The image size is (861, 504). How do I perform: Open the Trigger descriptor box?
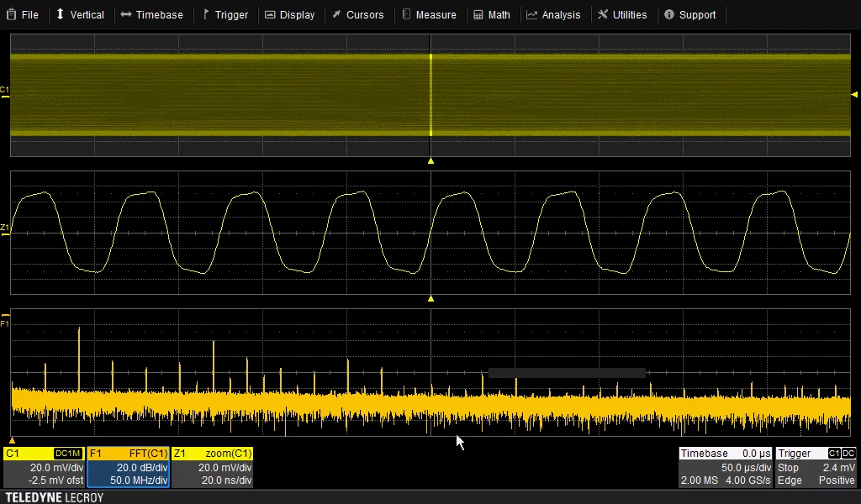click(x=816, y=467)
